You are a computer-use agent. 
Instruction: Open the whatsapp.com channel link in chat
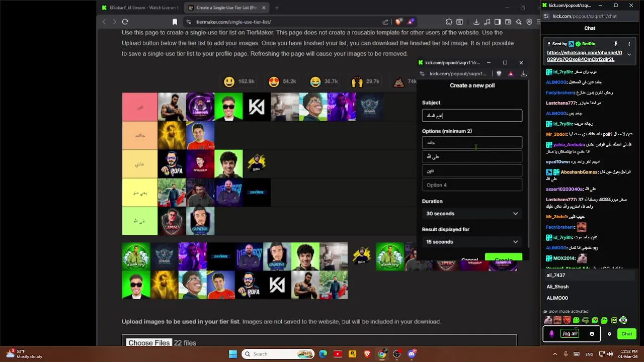click(584, 56)
